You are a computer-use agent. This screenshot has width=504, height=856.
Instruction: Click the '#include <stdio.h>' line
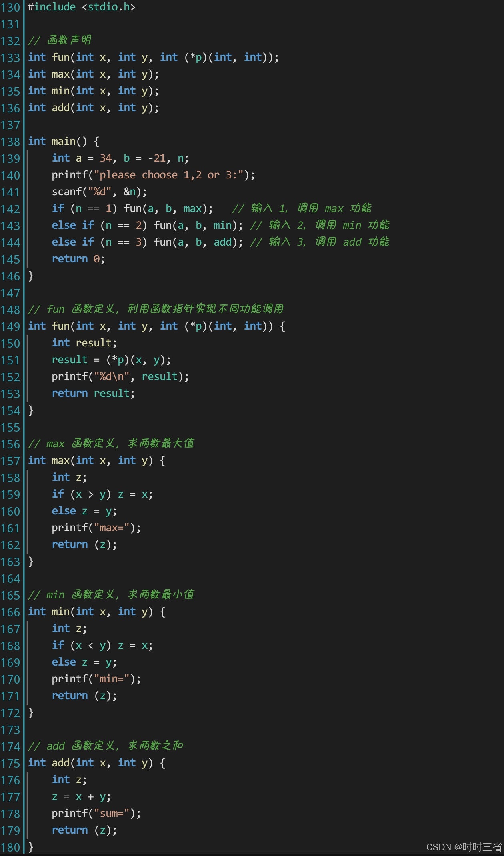[82, 7]
